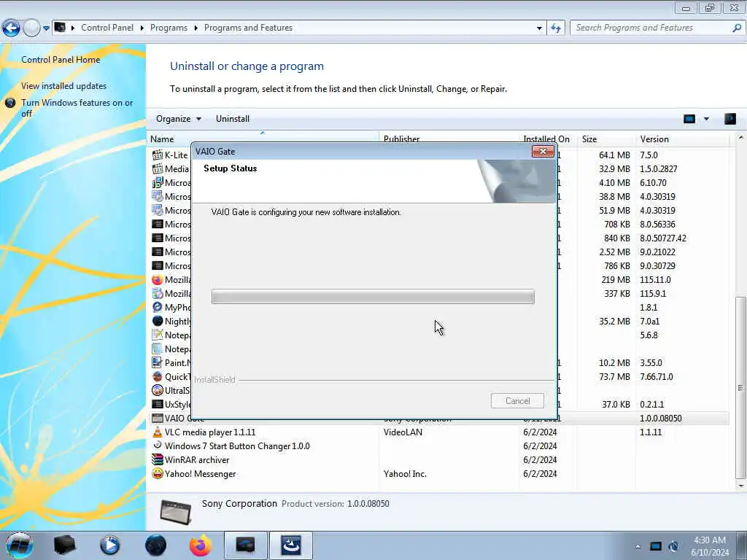
Task: Select the first Mozilla Firefox icon
Action: [x=158, y=279]
